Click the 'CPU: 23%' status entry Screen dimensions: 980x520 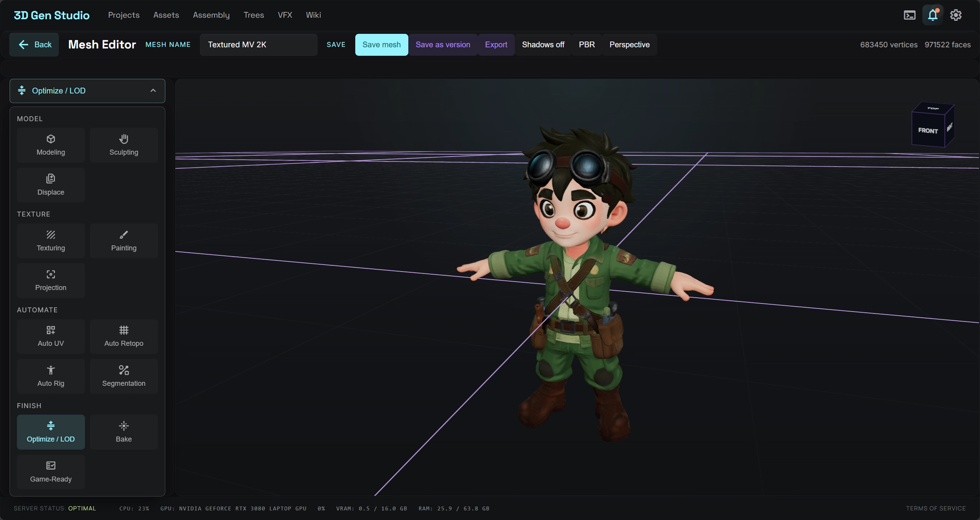click(x=134, y=508)
